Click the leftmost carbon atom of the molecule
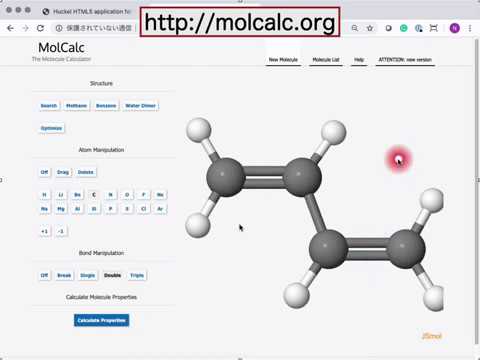Screen dimensions: 480x360 pyautogui.click(x=226, y=177)
